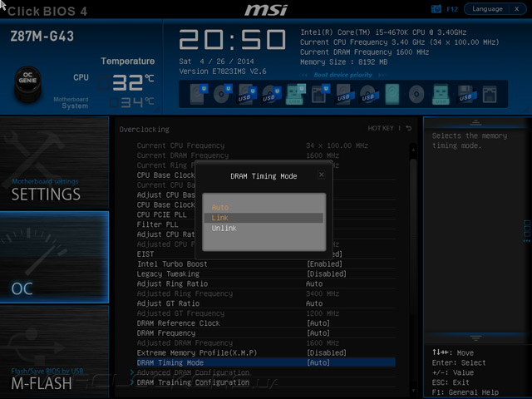Screen dimensions: 532x399
Task: Click the Language button
Action: point(487,9)
